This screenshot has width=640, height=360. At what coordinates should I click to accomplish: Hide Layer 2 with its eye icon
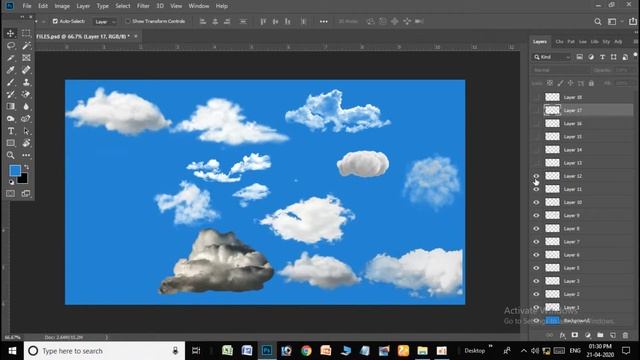coord(536,294)
